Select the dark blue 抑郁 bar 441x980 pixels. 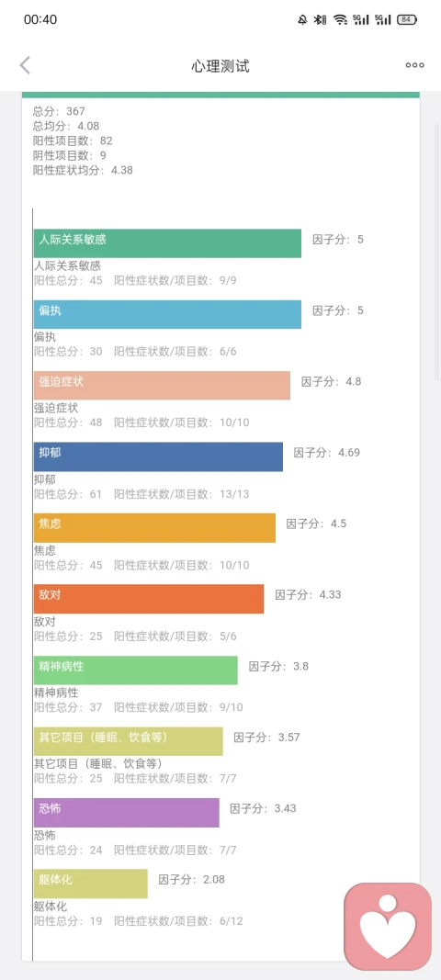[x=158, y=456]
